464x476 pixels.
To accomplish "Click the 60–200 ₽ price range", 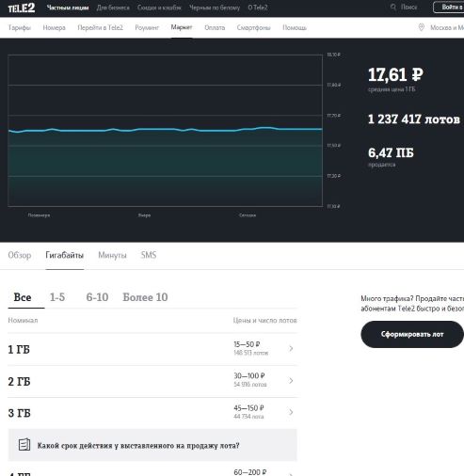I will 250,471.
